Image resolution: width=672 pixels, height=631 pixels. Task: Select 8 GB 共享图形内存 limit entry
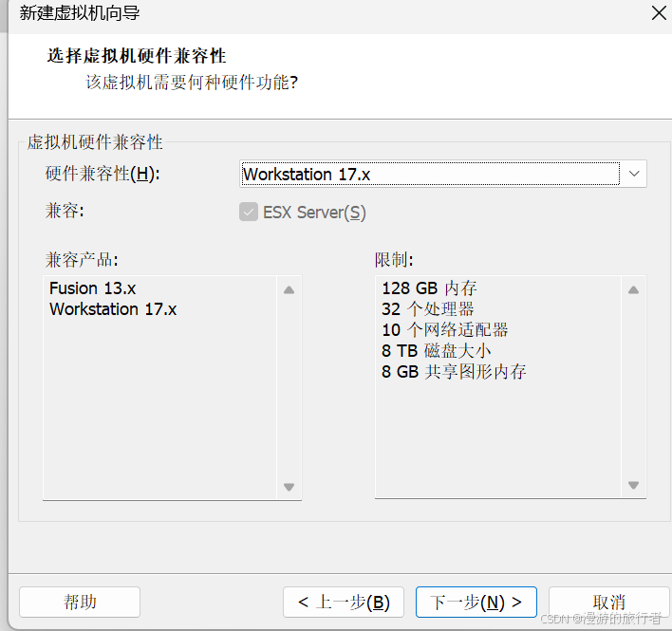pos(454,371)
